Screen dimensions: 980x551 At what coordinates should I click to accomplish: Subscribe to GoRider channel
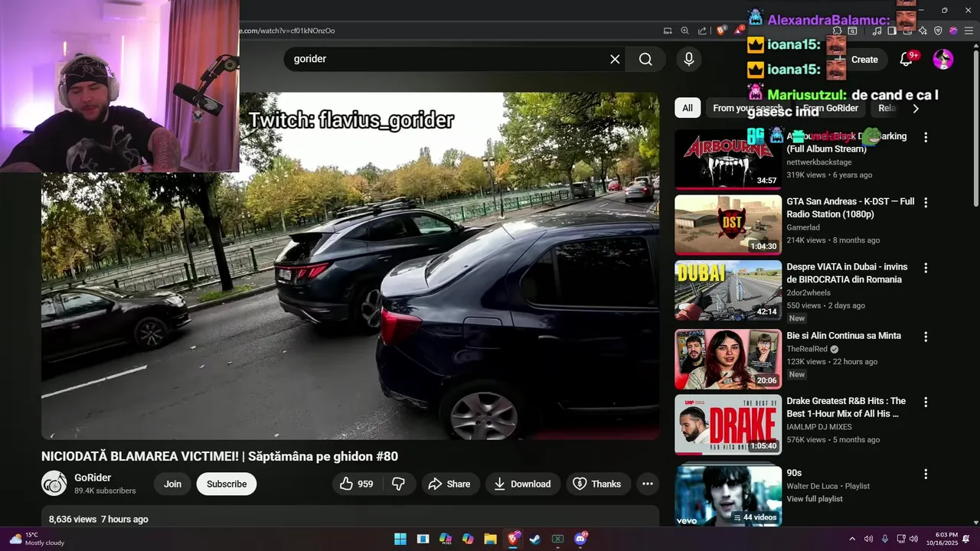point(227,484)
